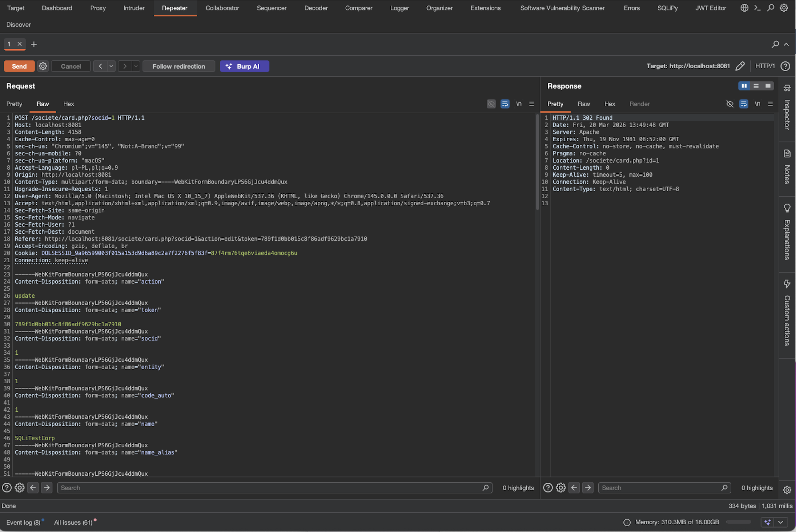The image size is (796, 532).
Task: Select Request Hex view
Action: click(68, 104)
